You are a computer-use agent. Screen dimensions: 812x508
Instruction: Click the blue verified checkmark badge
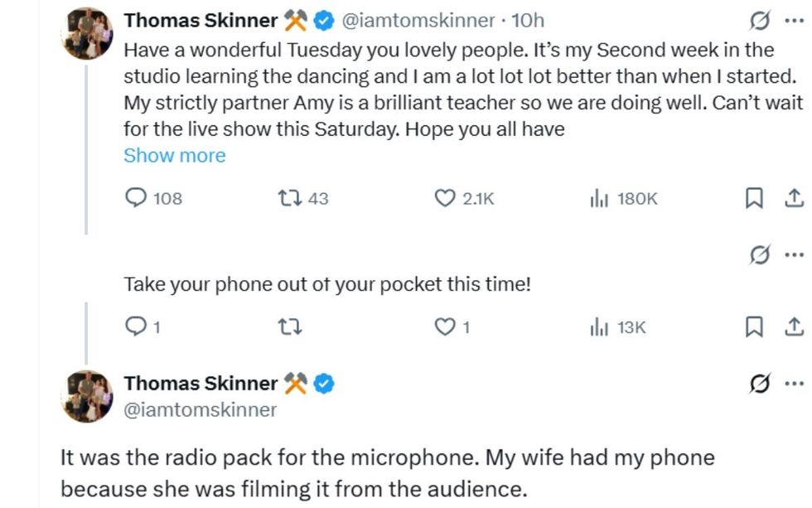(x=322, y=21)
